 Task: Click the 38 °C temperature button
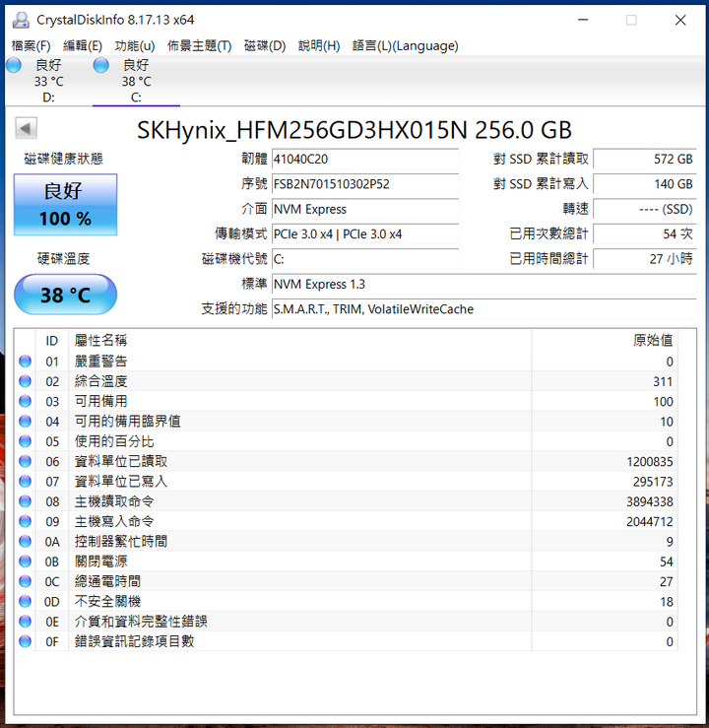(x=65, y=295)
